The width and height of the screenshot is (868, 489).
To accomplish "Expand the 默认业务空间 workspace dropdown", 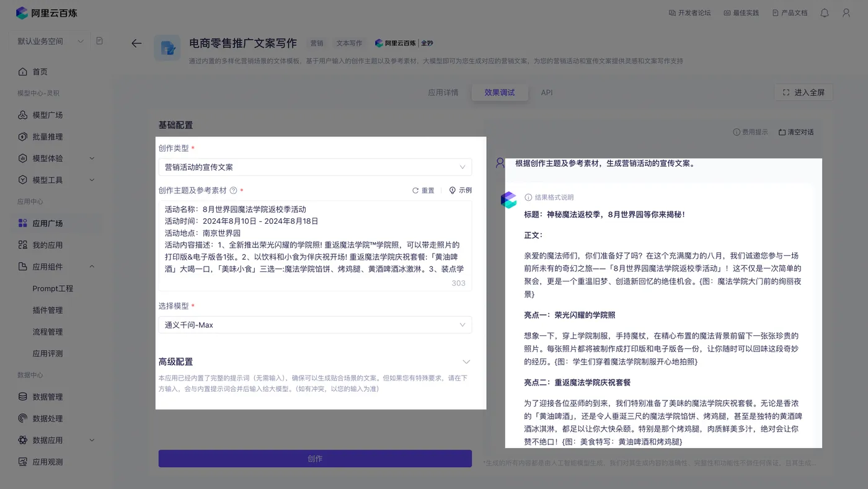I will 50,42.
